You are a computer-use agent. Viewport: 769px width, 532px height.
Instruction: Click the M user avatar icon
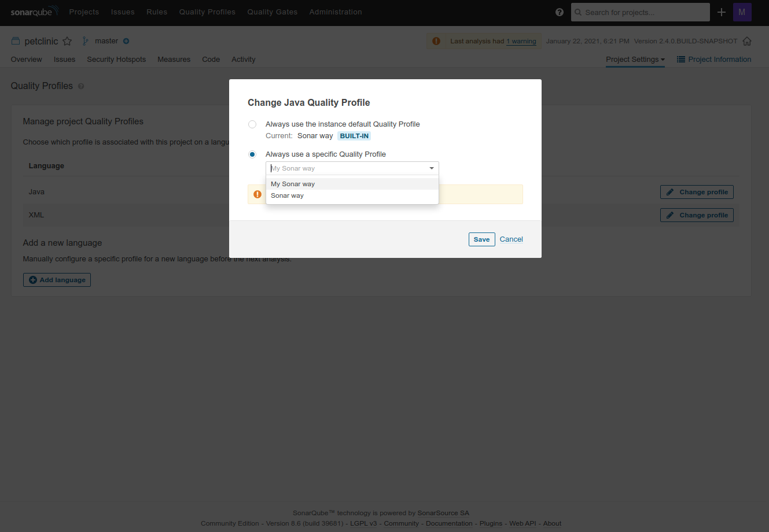click(x=742, y=12)
